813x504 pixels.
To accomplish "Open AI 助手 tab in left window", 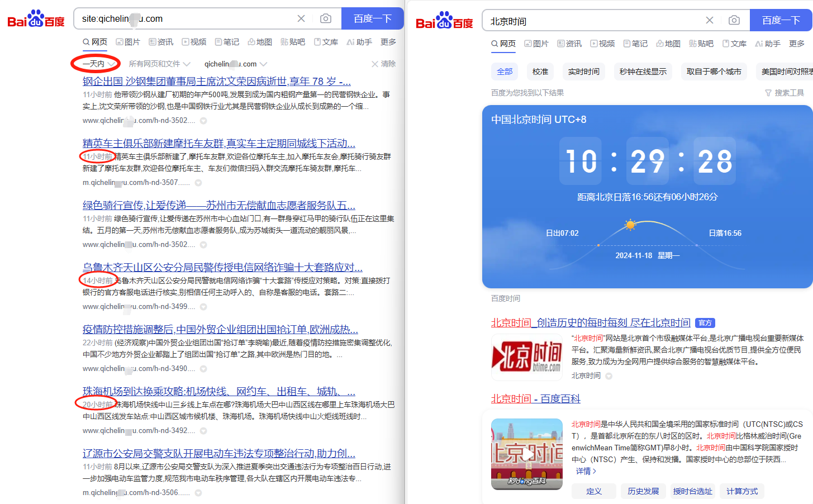I will 359,42.
